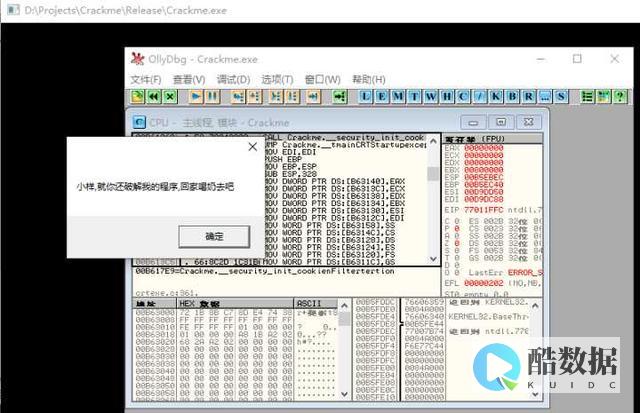Click the HEX 数据 column header
This screenshot has height=413, width=640.
pos(235,304)
